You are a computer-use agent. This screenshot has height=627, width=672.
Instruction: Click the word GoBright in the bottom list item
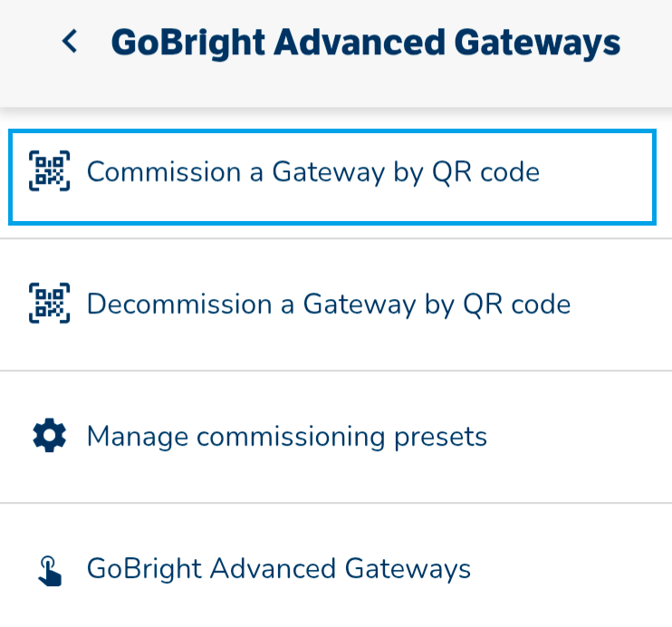tap(144, 569)
